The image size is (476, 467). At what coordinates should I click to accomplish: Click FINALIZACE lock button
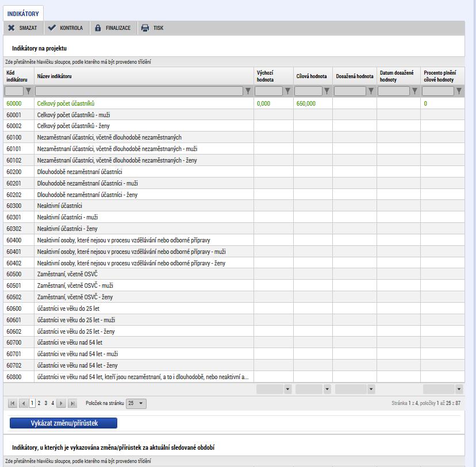(113, 28)
